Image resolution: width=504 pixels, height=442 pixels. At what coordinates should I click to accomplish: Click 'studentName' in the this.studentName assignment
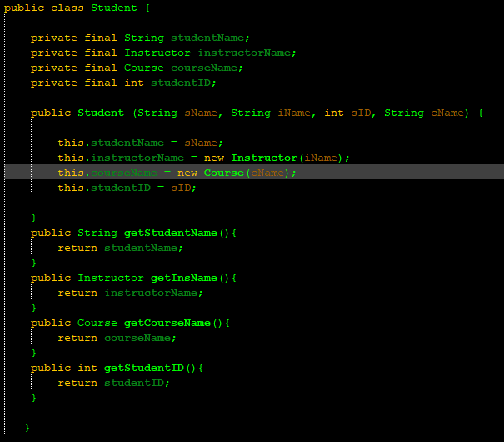127,143
